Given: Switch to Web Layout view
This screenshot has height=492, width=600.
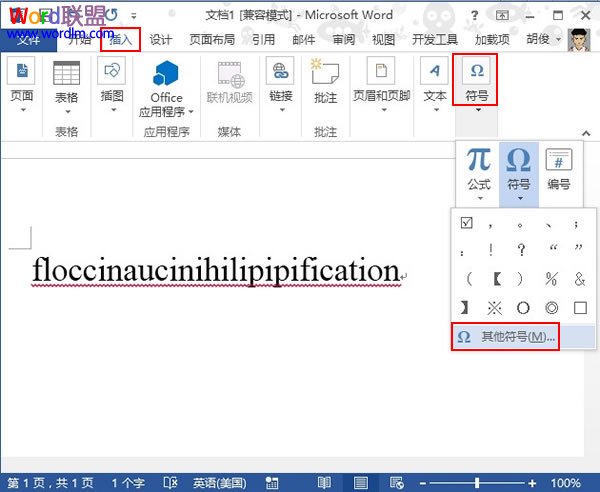Looking at the screenshot, I should coord(396,482).
